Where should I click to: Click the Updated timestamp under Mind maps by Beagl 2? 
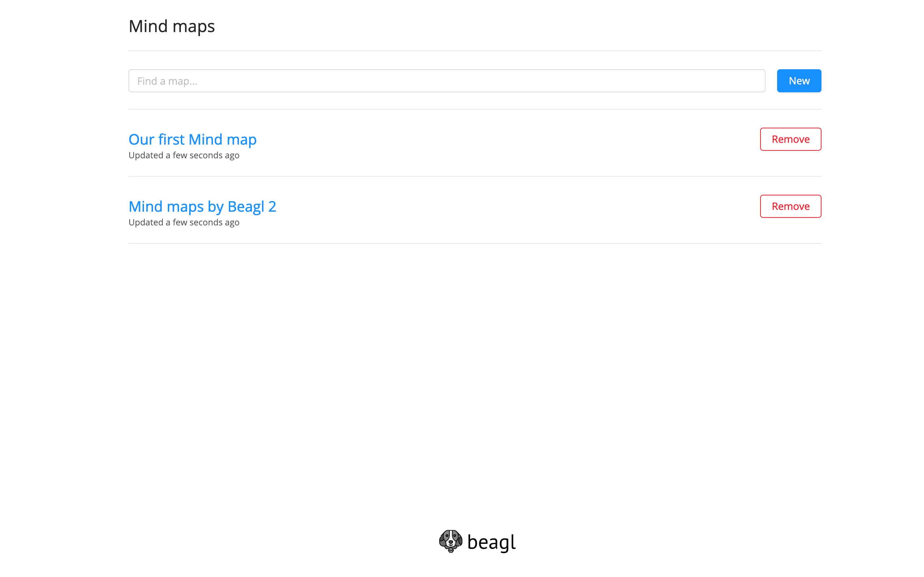[184, 223]
